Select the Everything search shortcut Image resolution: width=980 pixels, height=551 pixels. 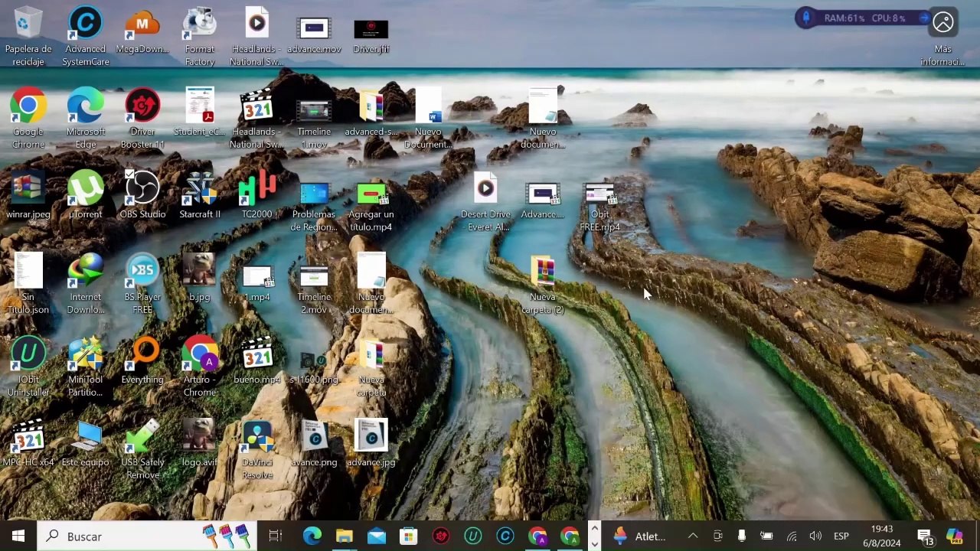point(142,360)
